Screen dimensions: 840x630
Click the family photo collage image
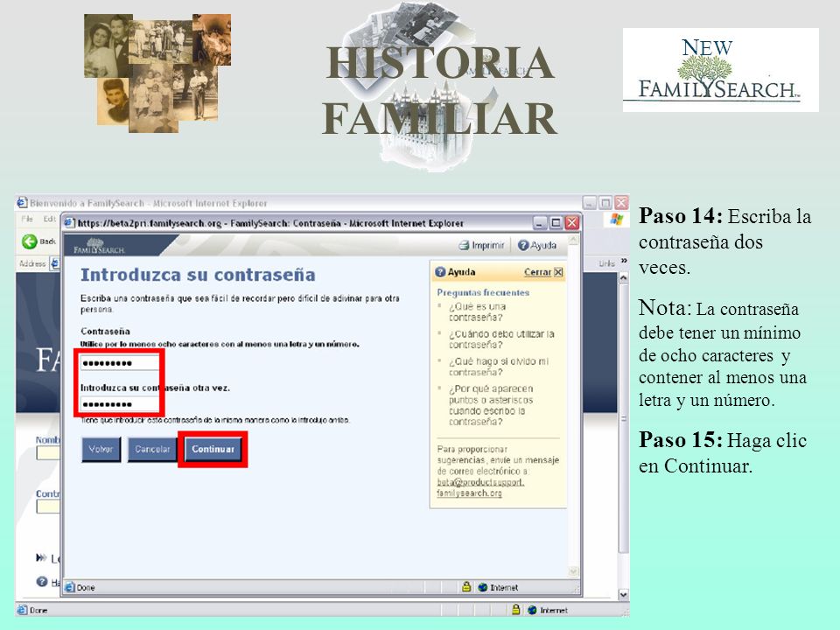(157, 73)
